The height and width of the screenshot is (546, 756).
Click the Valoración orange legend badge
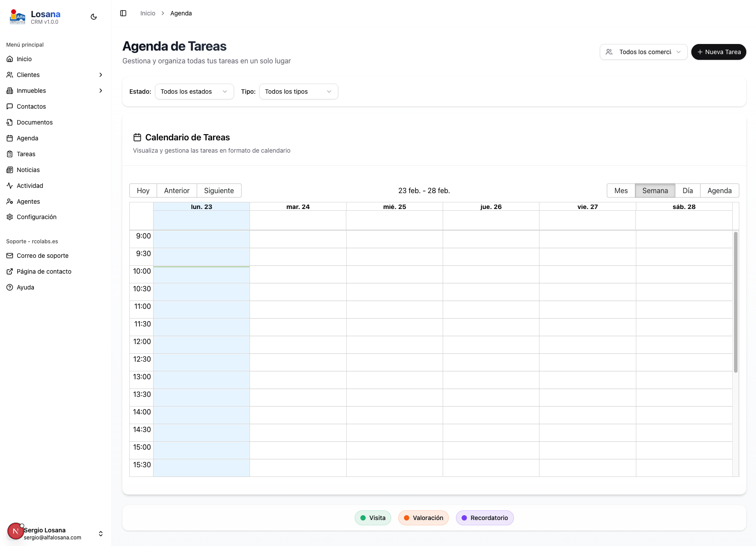tap(423, 518)
